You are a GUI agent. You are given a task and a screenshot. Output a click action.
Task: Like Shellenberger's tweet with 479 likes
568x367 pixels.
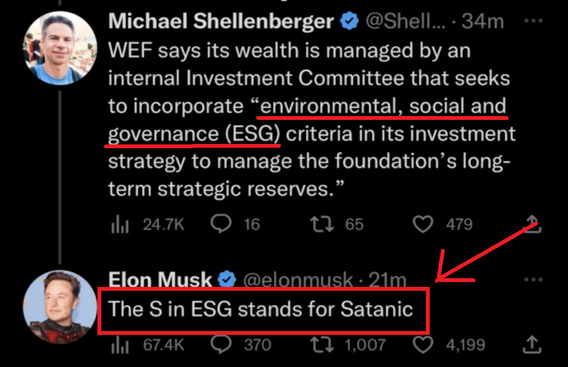(x=423, y=224)
